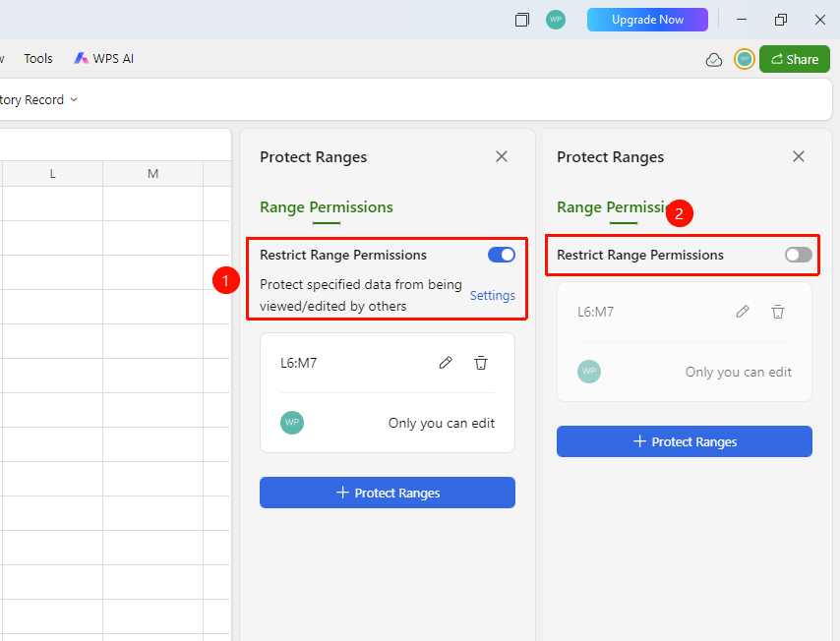Click the window tile icon in title bar
The height and width of the screenshot is (641, 840).
[x=521, y=20]
